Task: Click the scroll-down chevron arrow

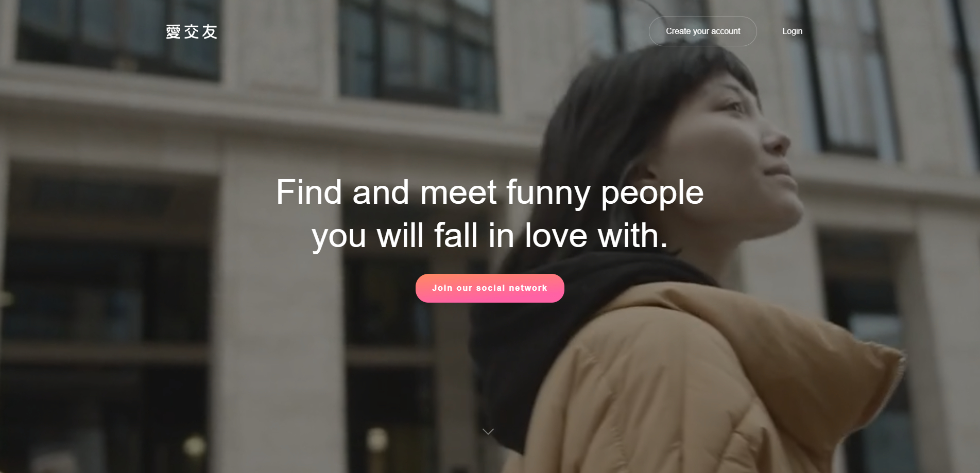Action: click(488, 431)
